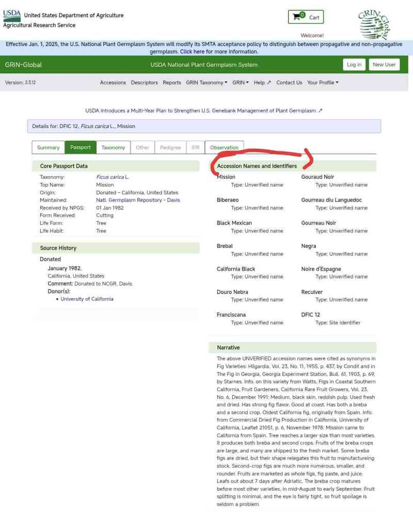Expand the GRIN Taxonomy dropdown menu

(206, 83)
